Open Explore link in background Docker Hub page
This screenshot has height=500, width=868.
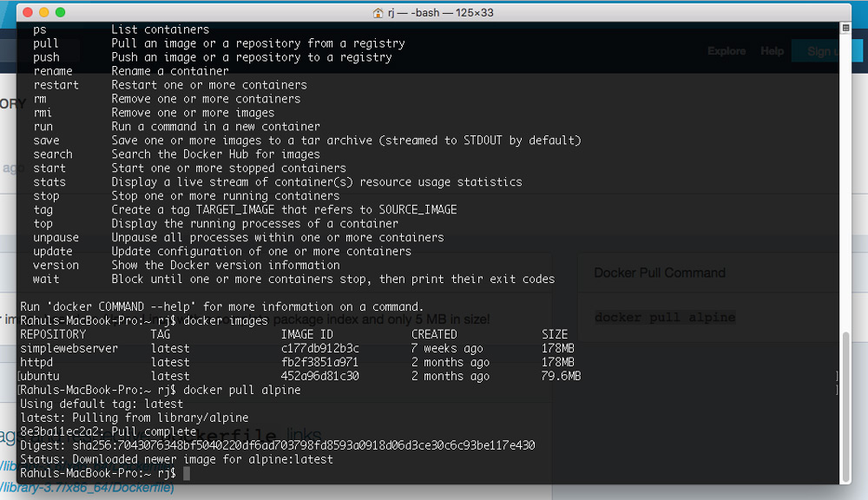pyautogui.click(x=727, y=51)
